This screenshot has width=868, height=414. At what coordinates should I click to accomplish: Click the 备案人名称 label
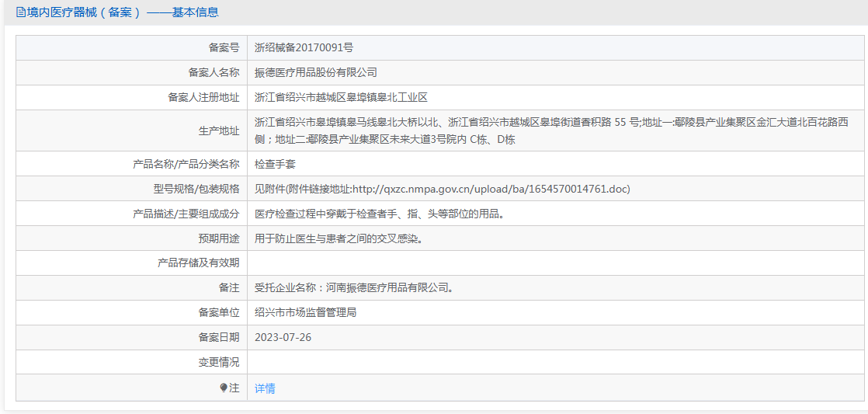pos(214,72)
